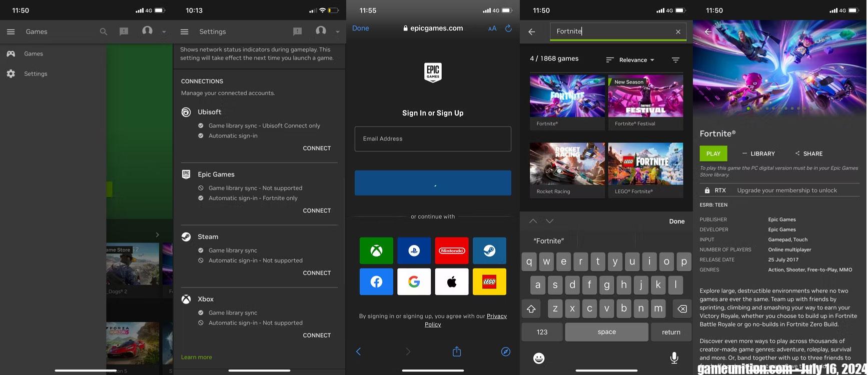Open the filter icon beside Relevance

(x=675, y=60)
